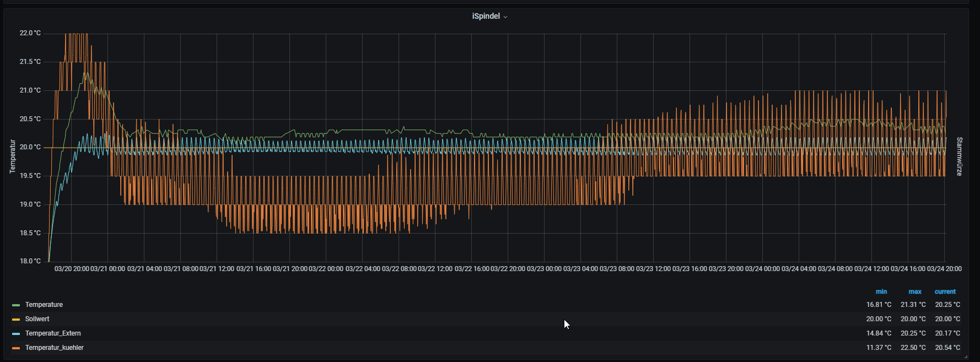Viewport: 980px width, 362px height.
Task: Toggle the Temperatur_kuehler legend entry
Action: (x=54, y=348)
